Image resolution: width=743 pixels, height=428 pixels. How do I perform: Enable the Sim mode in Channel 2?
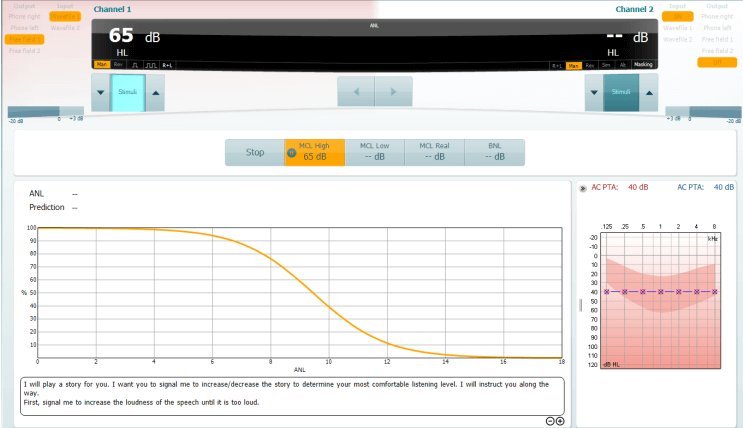click(606, 65)
